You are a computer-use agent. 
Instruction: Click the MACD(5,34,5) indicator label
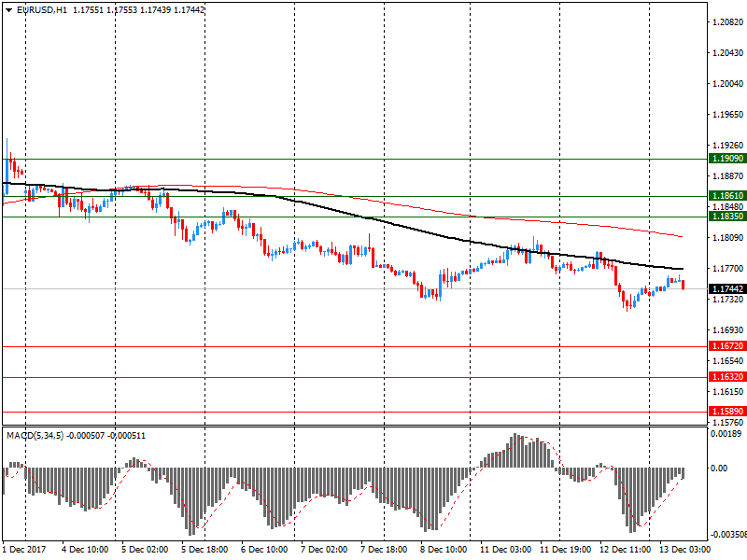[x=35, y=435]
